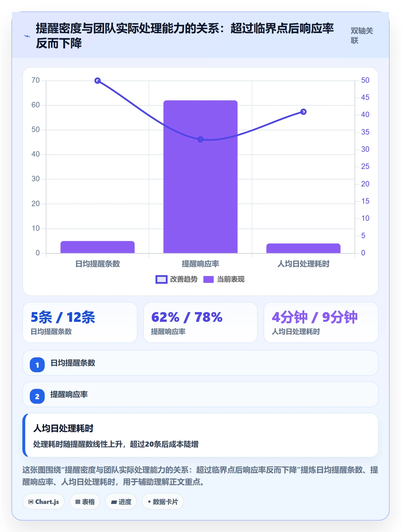Click the right axis value 35
Image resolution: width=401 pixels, height=532 pixels.
[365, 132]
